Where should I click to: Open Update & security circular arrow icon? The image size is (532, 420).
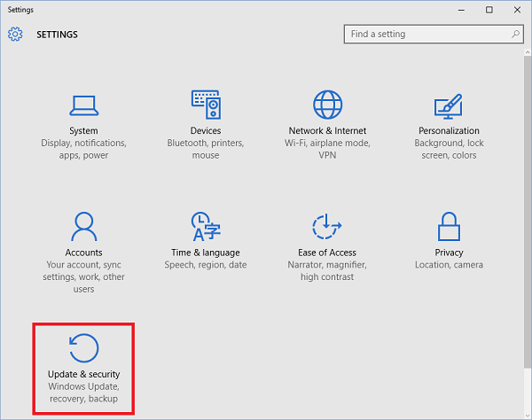coord(83,349)
